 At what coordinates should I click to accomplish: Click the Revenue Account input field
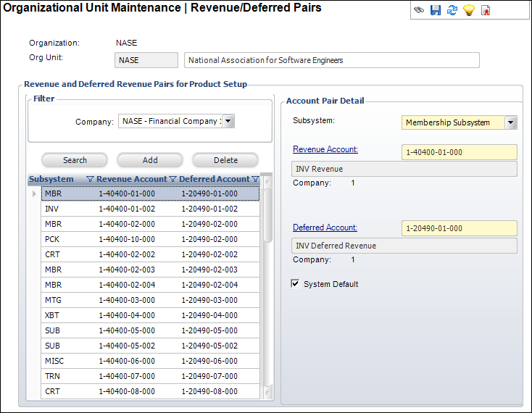click(x=459, y=152)
